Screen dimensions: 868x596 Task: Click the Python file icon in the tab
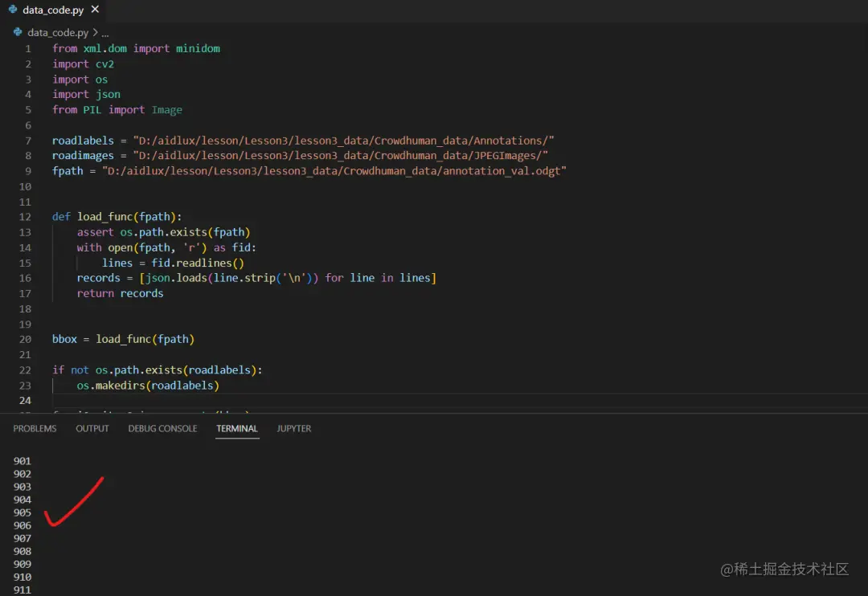pos(13,10)
